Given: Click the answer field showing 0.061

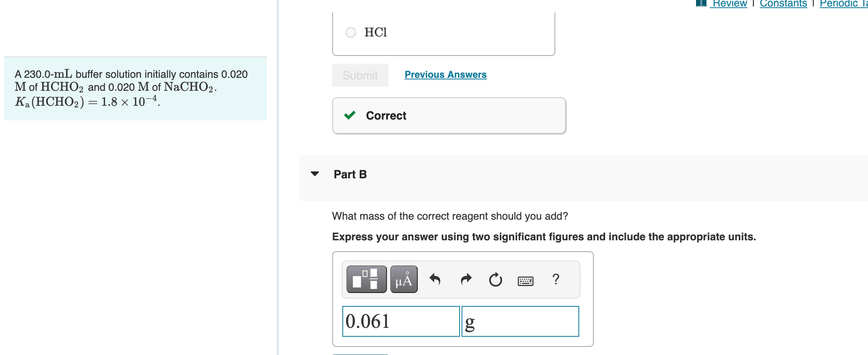Looking at the screenshot, I should (401, 321).
